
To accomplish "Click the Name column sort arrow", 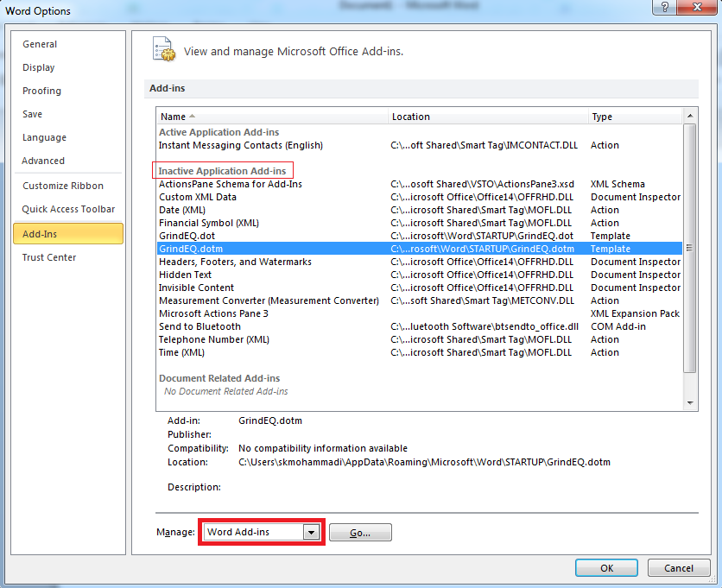I will coord(192,117).
